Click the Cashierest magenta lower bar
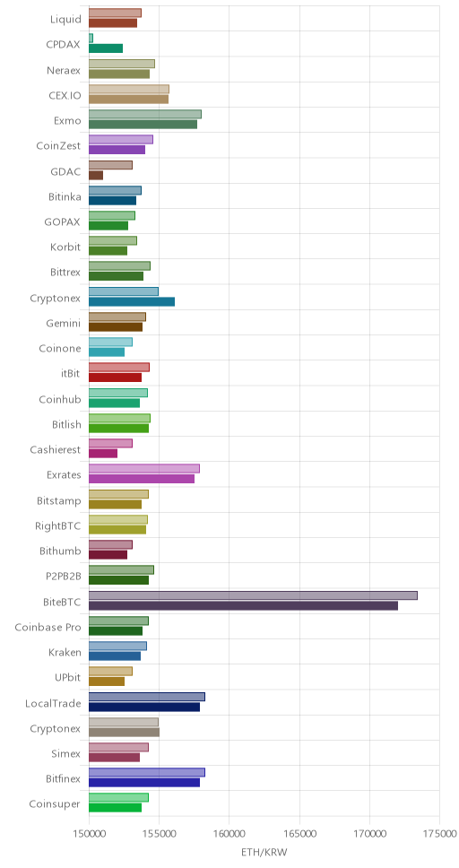 click(103, 454)
